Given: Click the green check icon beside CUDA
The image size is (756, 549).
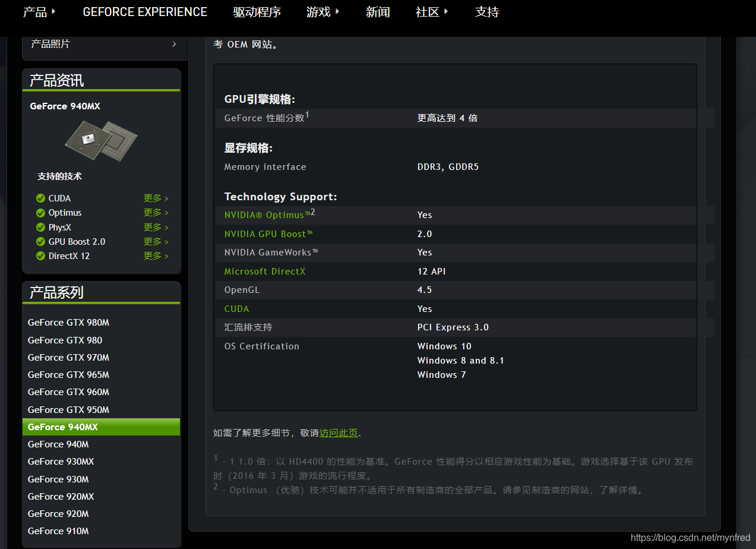Looking at the screenshot, I should point(40,198).
